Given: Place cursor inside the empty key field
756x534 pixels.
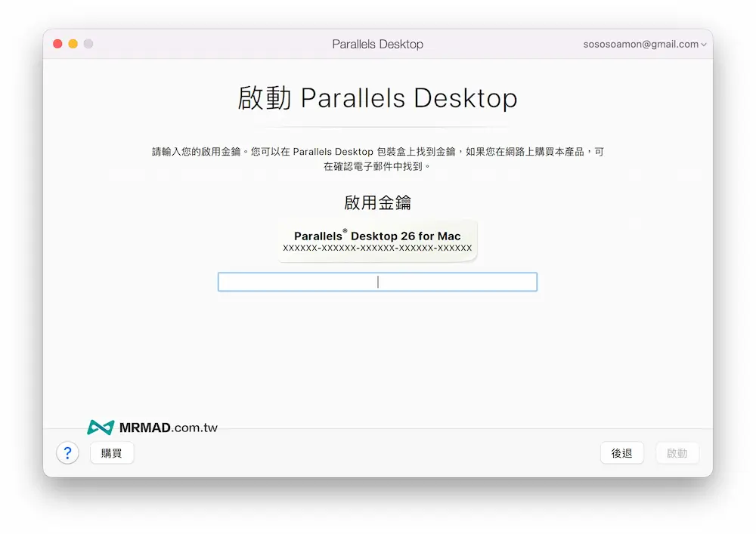Looking at the screenshot, I should 377,281.
